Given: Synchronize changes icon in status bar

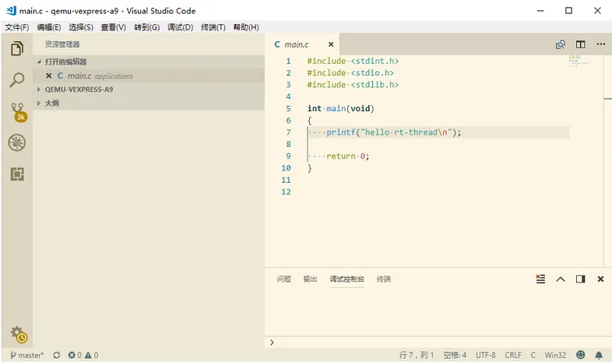Looking at the screenshot, I should [57, 355].
